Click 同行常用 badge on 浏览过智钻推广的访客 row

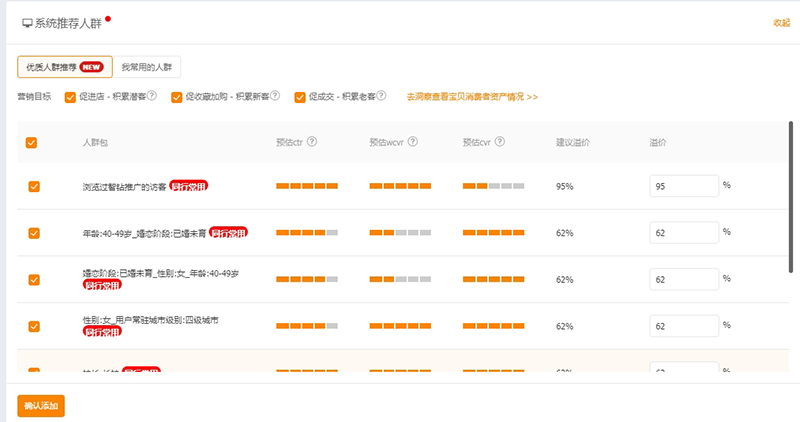click(x=189, y=186)
